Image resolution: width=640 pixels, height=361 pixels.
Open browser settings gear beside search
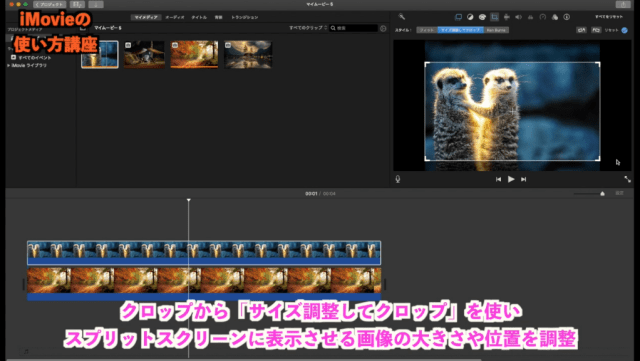tap(383, 28)
